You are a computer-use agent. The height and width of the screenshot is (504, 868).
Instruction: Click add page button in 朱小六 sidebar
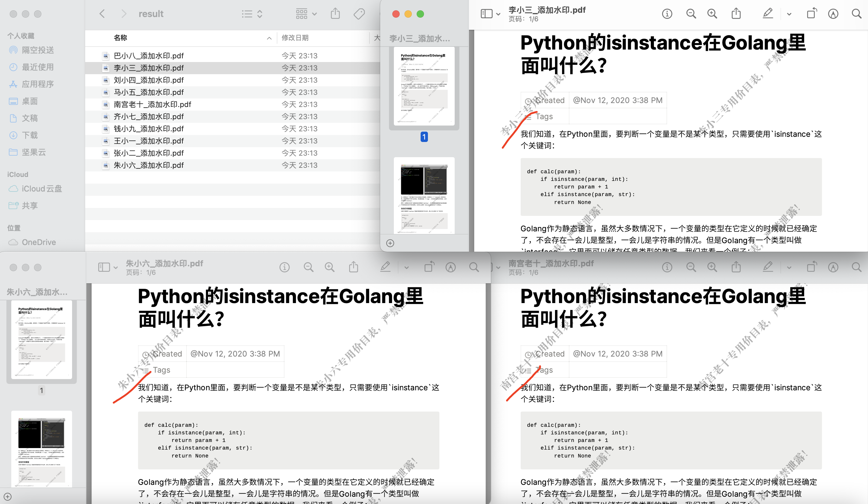point(8,497)
